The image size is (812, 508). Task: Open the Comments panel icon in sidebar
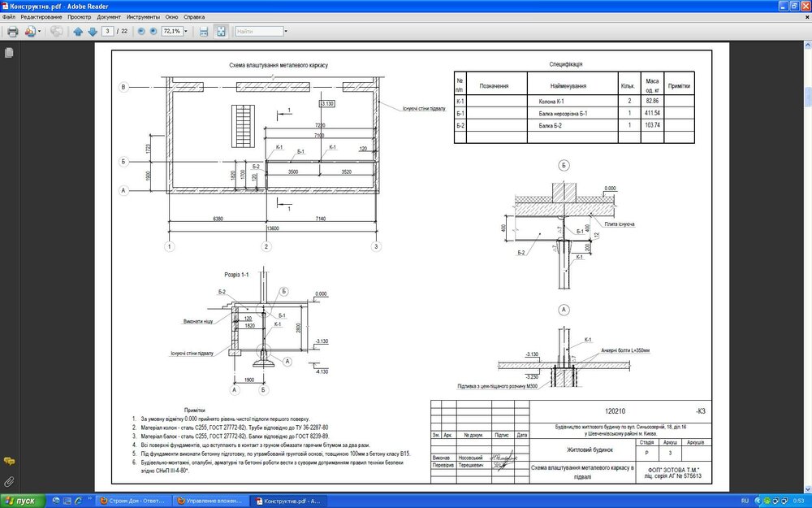click(x=9, y=461)
